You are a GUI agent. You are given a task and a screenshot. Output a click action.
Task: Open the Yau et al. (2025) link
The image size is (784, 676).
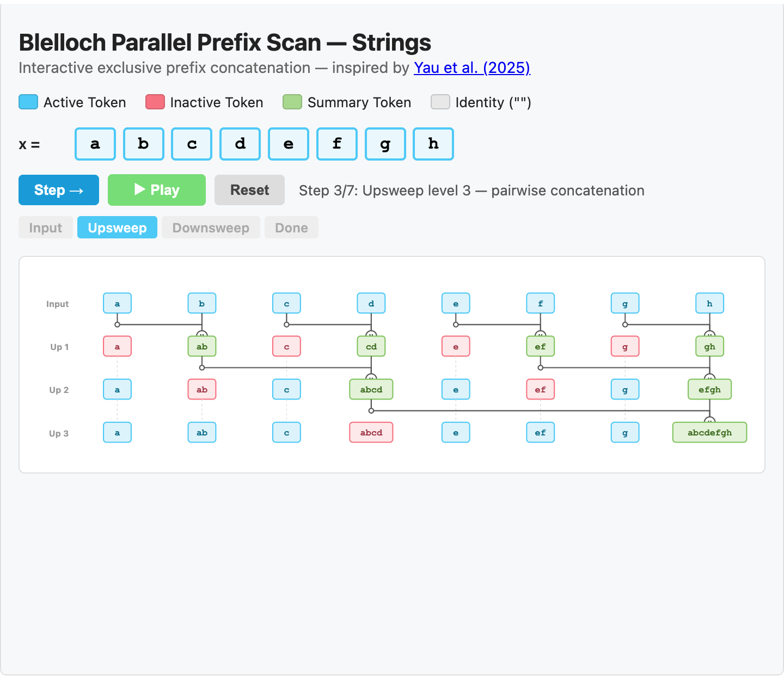(x=471, y=67)
